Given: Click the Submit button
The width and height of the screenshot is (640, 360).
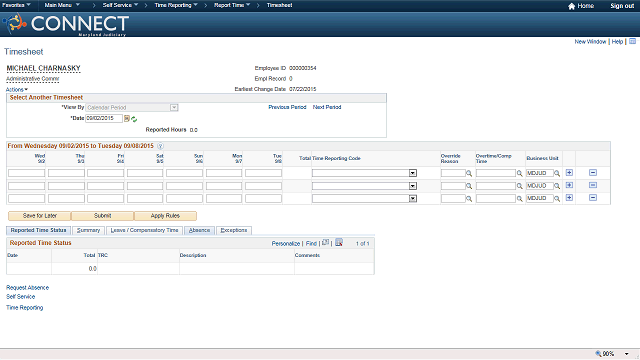Looking at the screenshot, I should coord(102,216).
